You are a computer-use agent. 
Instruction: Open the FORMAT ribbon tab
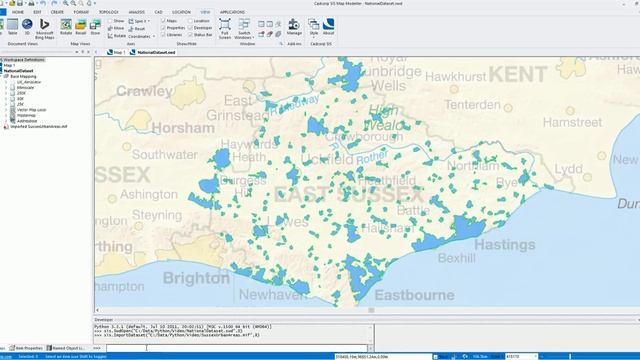81,12
